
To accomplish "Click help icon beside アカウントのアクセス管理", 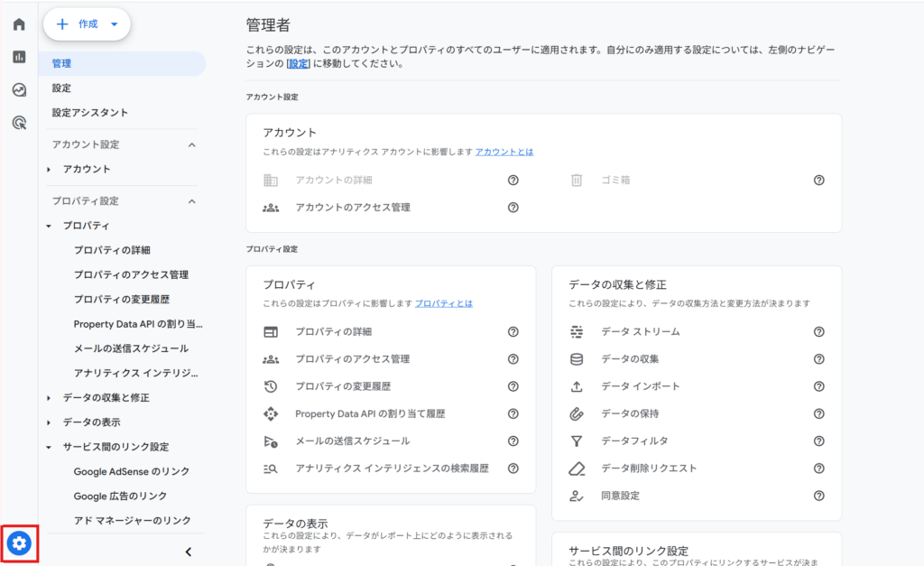I will click(x=513, y=208).
